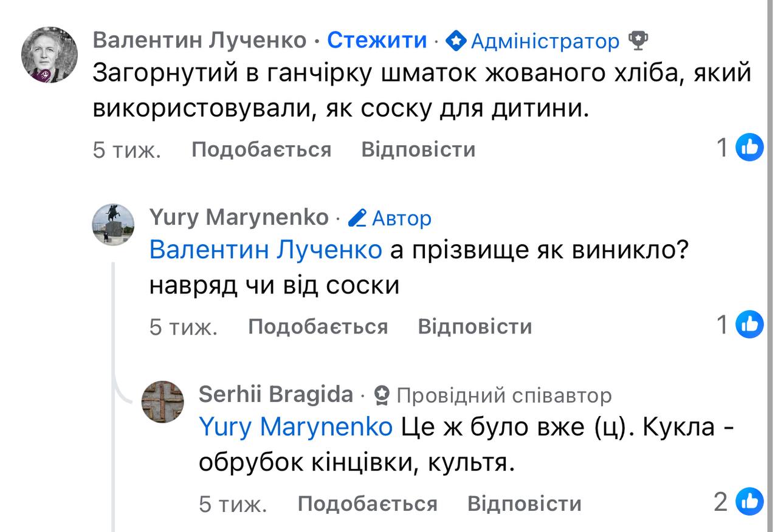
Task: Click the trophy icon next to Адміністратор
Action: coord(638,41)
